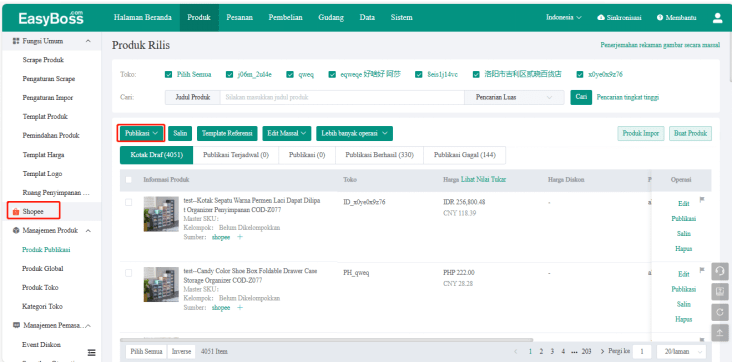Toggle the sidebar collapse menu icon

click(x=92, y=352)
